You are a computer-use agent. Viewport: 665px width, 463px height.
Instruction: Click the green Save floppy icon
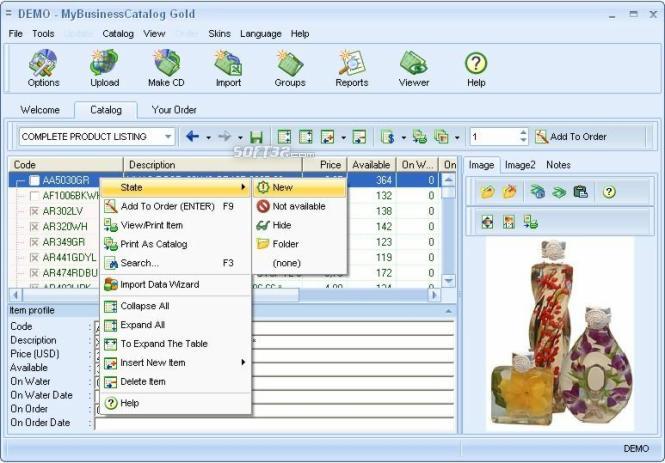tap(256, 137)
